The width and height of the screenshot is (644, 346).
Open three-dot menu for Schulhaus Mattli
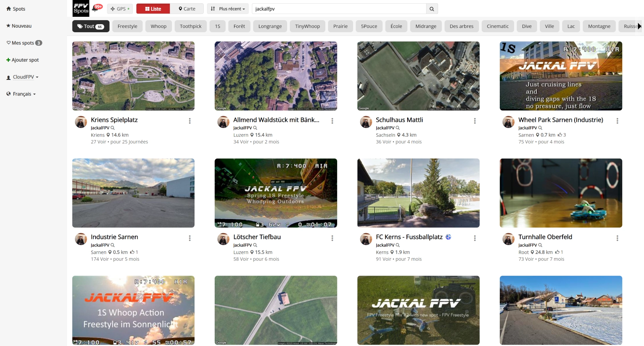(x=475, y=121)
